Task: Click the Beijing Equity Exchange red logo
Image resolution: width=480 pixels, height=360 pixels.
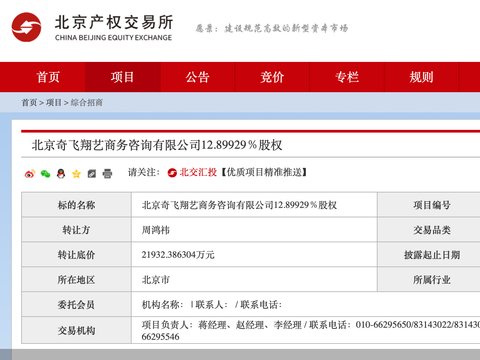Action: point(26,27)
